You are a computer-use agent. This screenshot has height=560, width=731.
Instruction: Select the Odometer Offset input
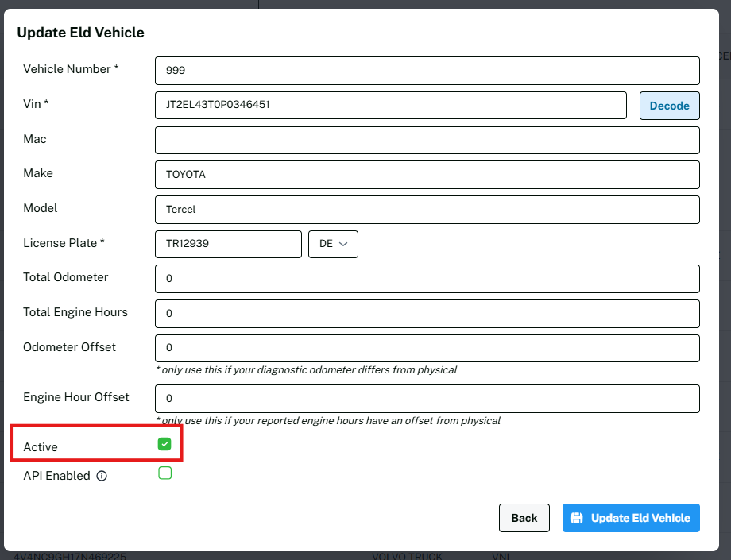[x=427, y=348]
